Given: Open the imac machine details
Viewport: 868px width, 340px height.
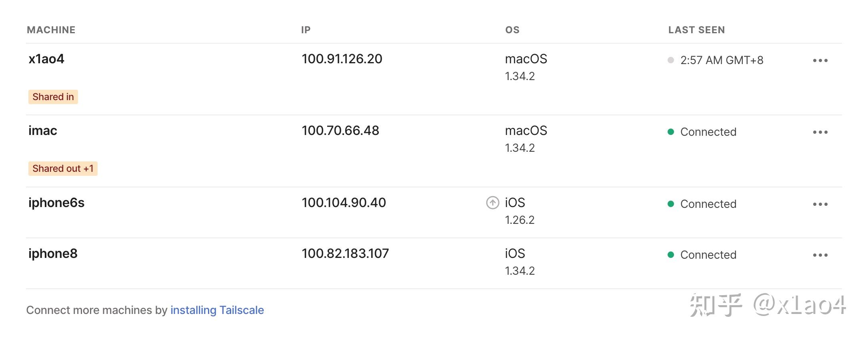Looking at the screenshot, I should 43,131.
